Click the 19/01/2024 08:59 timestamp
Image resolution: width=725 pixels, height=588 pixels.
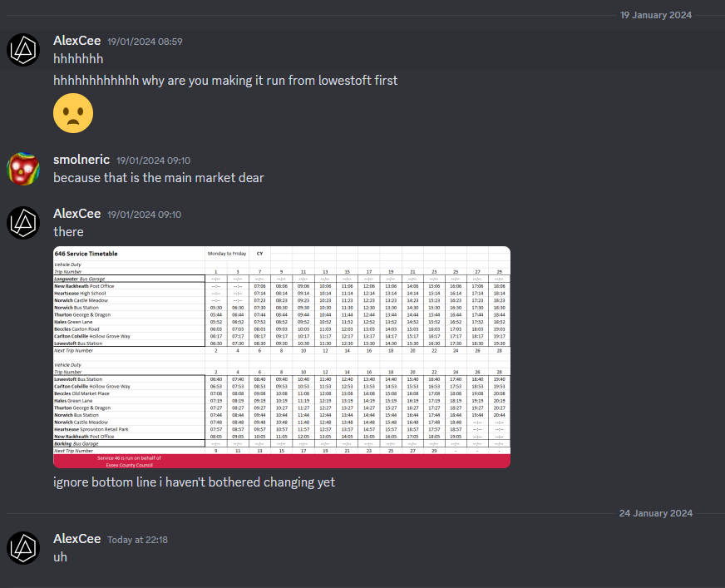[x=145, y=42]
